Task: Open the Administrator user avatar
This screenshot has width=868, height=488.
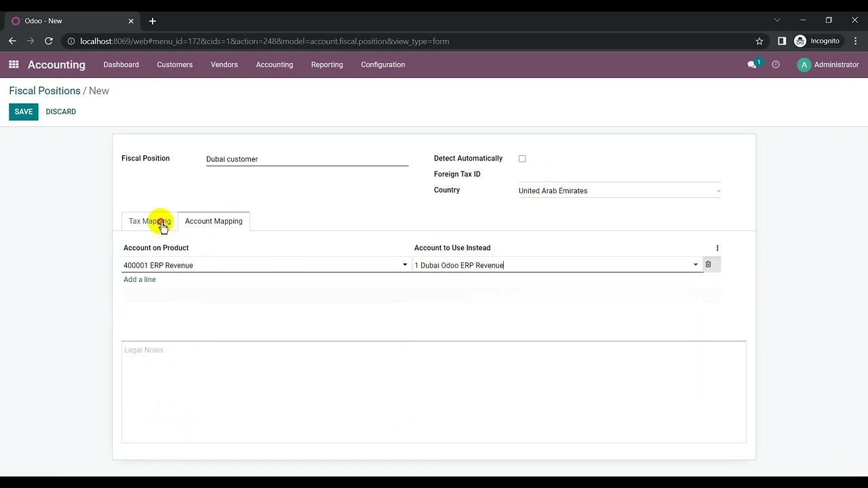Action: [804, 64]
